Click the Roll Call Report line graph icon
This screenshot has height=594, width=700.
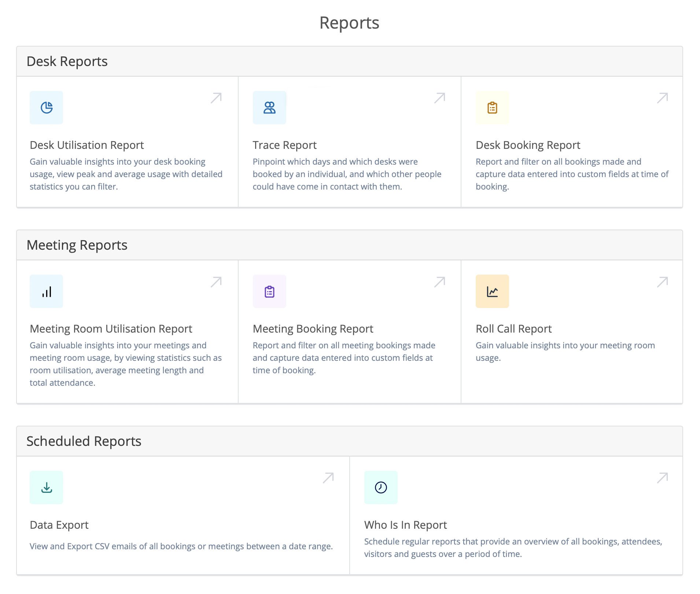pos(492,291)
